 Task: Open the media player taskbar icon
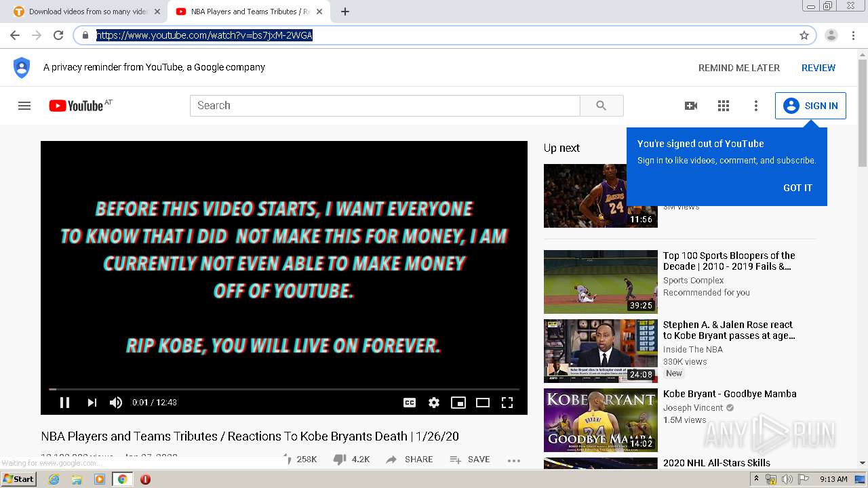[100, 479]
